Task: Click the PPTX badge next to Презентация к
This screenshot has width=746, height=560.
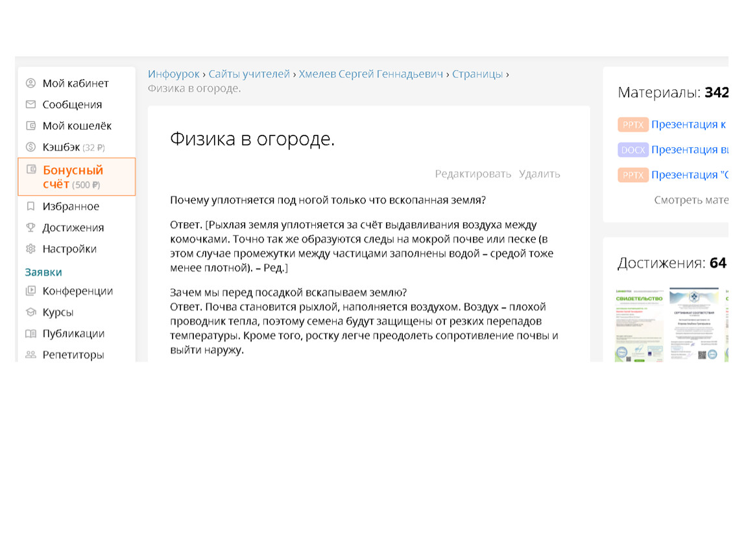Action: [x=632, y=124]
